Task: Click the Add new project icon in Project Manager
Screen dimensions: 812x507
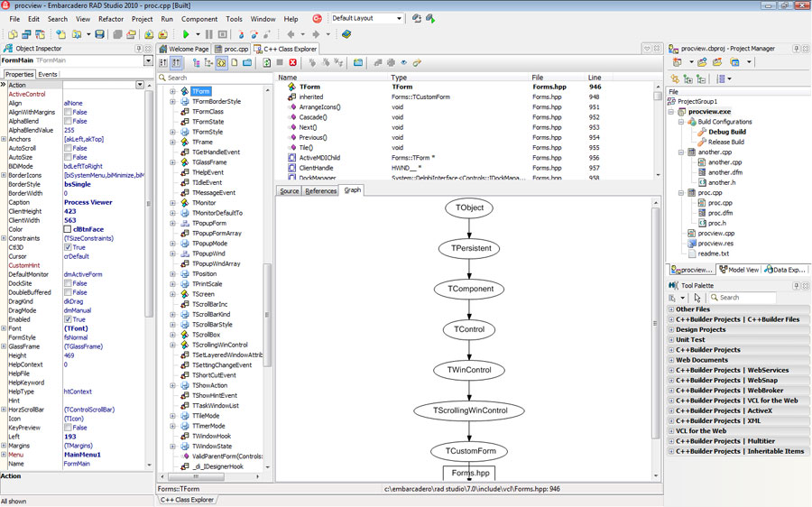Action: click(677, 62)
